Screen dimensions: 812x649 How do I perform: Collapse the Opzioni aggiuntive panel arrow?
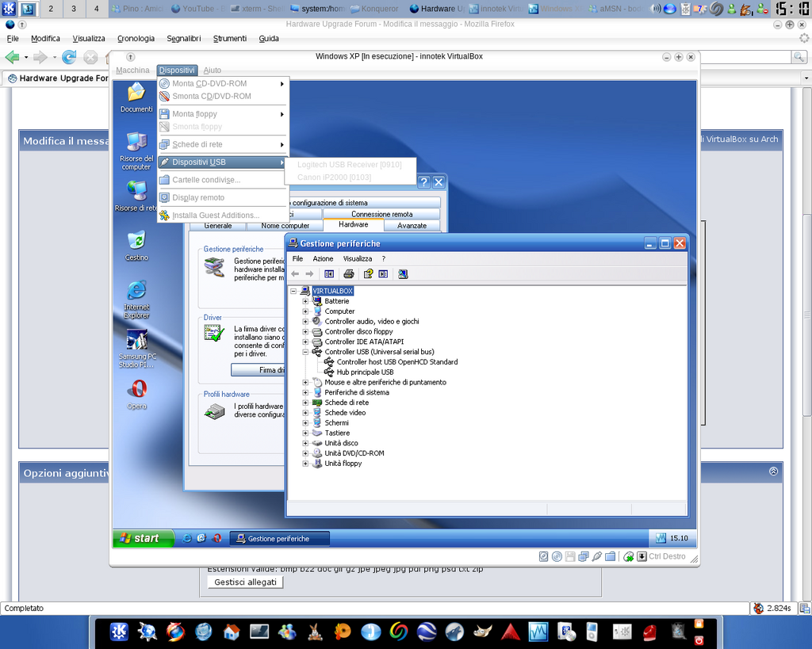773,471
